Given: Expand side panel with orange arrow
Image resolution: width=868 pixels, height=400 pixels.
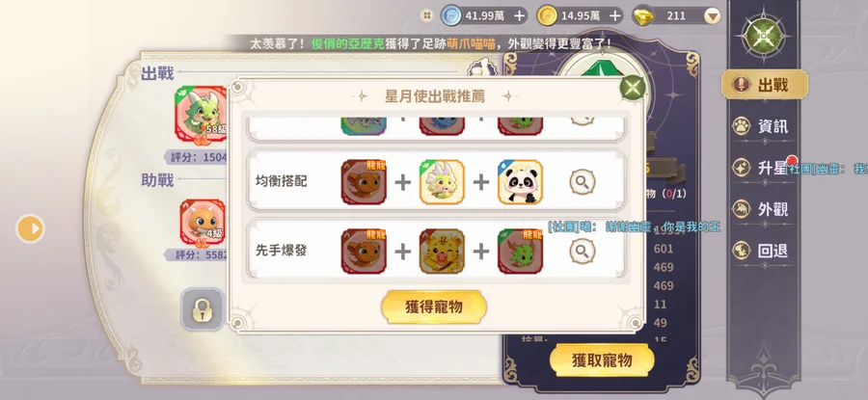Looking at the screenshot, I should pyautogui.click(x=30, y=228).
